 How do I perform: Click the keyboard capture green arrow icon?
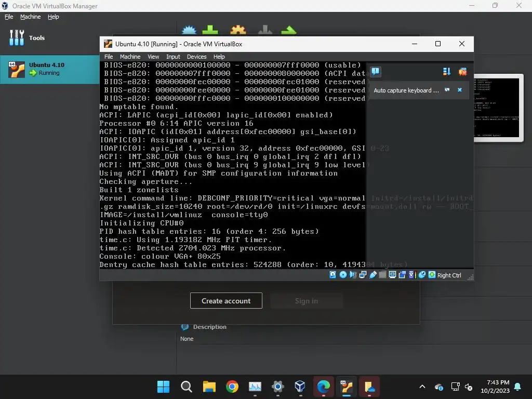432,275
